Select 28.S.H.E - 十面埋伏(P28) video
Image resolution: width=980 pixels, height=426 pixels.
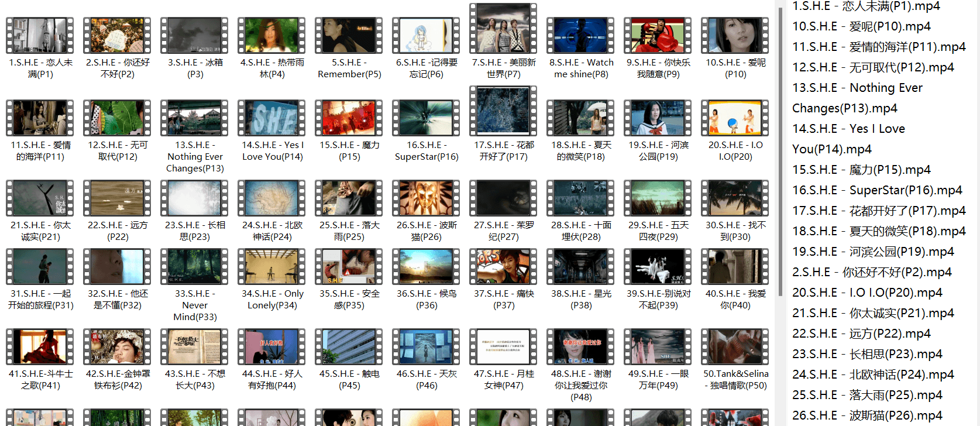(580, 198)
